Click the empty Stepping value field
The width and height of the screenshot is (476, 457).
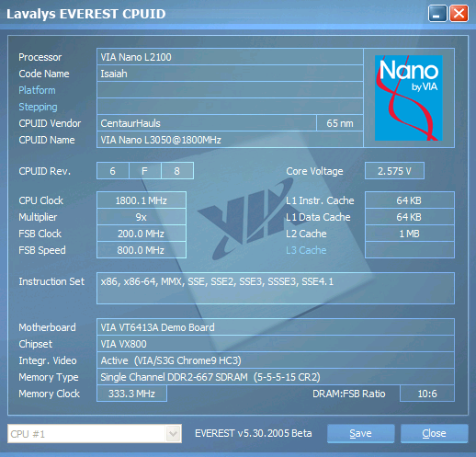tap(230, 107)
